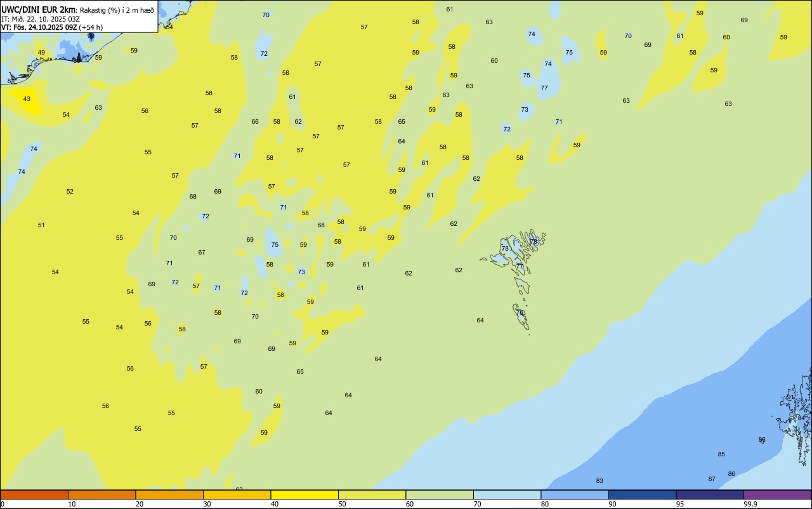Click the legend tick label '30'
This screenshot has width=812, height=509.
coord(207,504)
